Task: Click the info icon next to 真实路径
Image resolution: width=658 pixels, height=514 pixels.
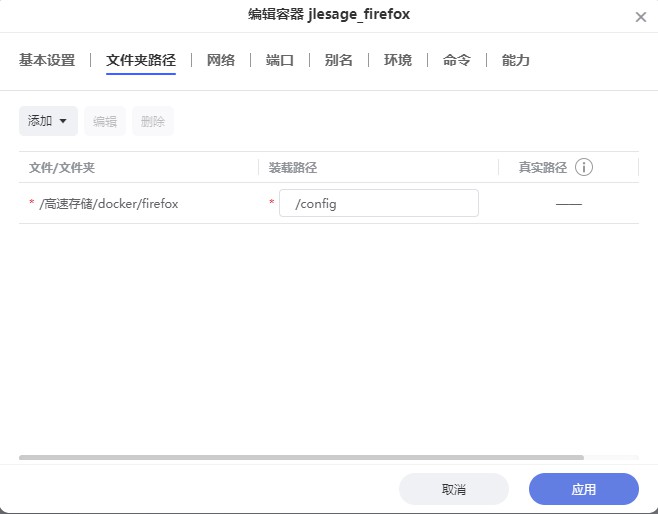Action: (584, 167)
